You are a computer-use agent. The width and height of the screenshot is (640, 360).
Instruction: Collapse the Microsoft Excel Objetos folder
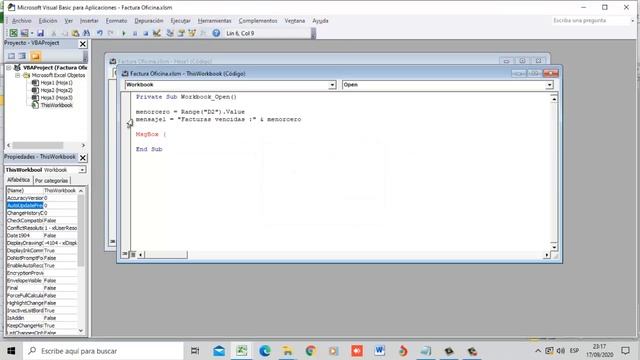(18, 76)
